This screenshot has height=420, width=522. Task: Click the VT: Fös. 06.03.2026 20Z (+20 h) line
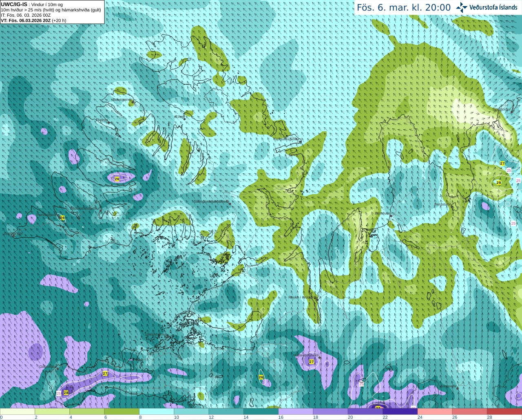click(x=33, y=20)
